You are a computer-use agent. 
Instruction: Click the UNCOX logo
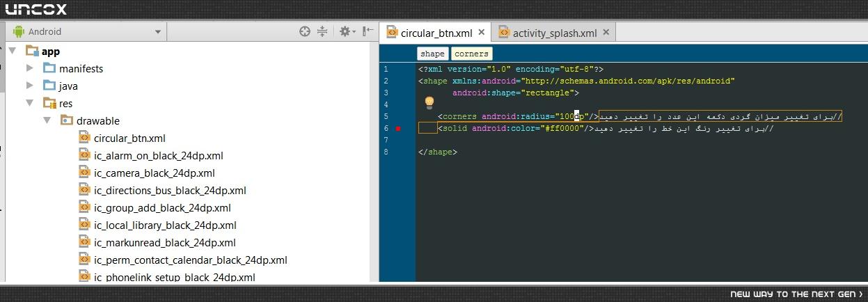coord(36,9)
